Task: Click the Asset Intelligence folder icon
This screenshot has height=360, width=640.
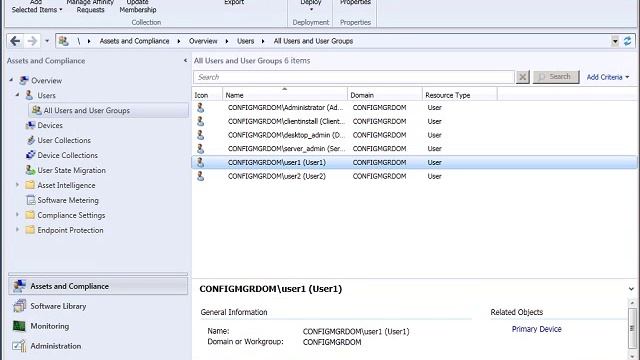Action: (x=30, y=185)
